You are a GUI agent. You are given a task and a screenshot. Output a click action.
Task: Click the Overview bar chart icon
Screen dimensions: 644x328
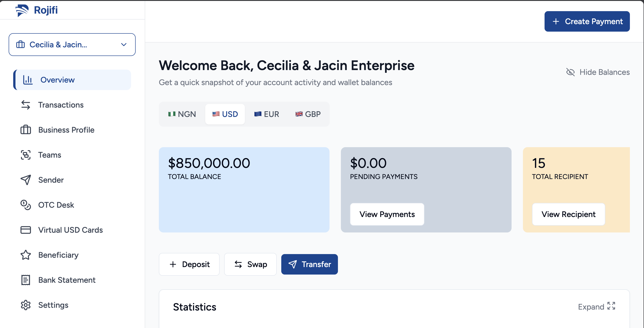pyautogui.click(x=28, y=80)
